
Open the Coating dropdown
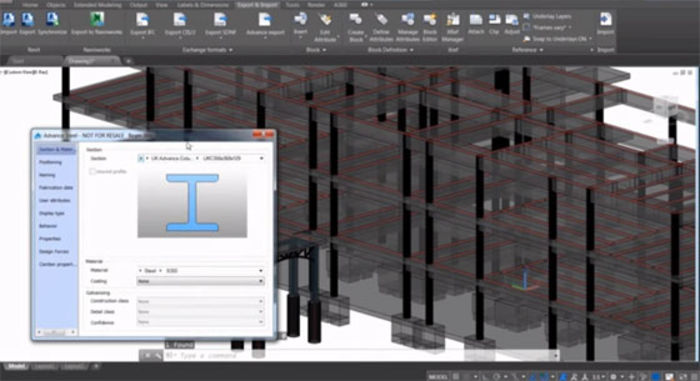(200, 281)
